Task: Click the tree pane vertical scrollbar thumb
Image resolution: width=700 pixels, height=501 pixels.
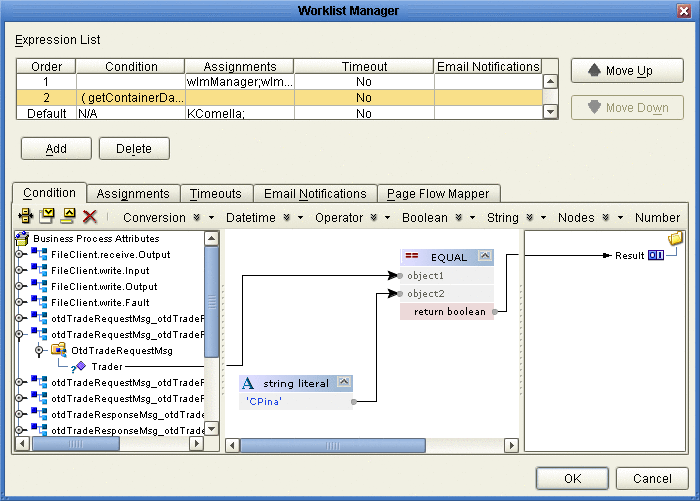Action: [x=212, y=302]
